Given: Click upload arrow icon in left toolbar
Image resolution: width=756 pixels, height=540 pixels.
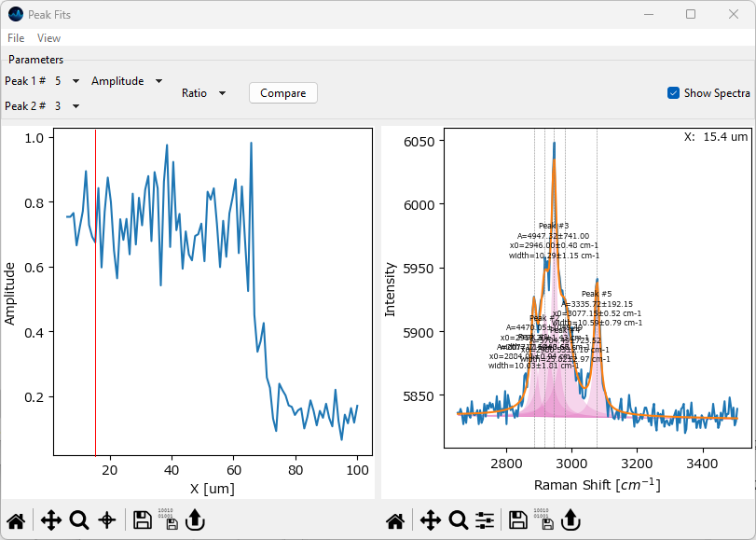Looking at the screenshot, I should [x=194, y=520].
